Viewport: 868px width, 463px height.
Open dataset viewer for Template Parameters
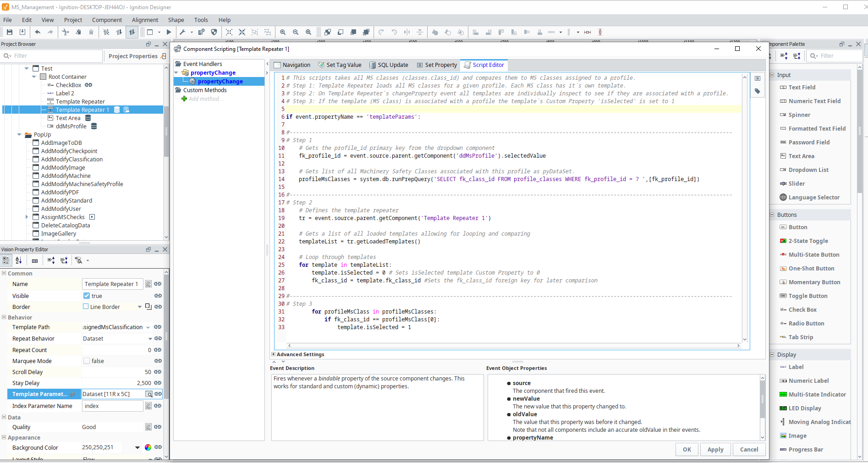149,394
